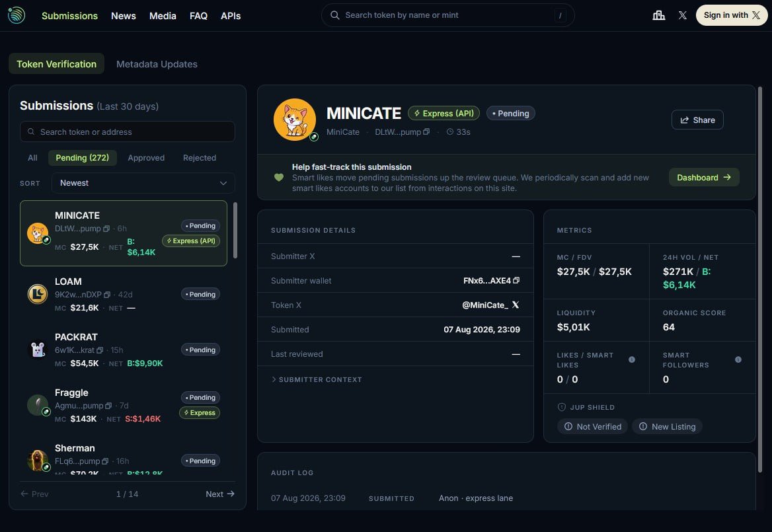The image size is (772, 532).
Task: Select the Pending (272) filter
Action: [82, 158]
